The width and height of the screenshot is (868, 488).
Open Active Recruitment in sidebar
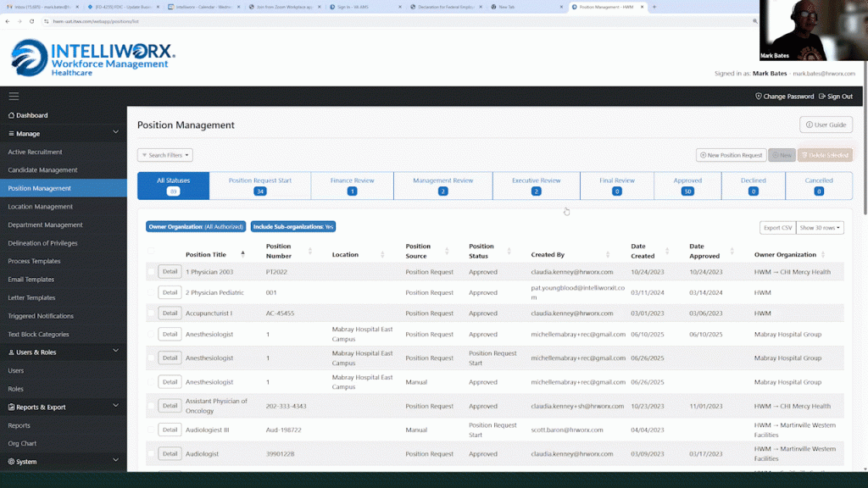(35, 152)
